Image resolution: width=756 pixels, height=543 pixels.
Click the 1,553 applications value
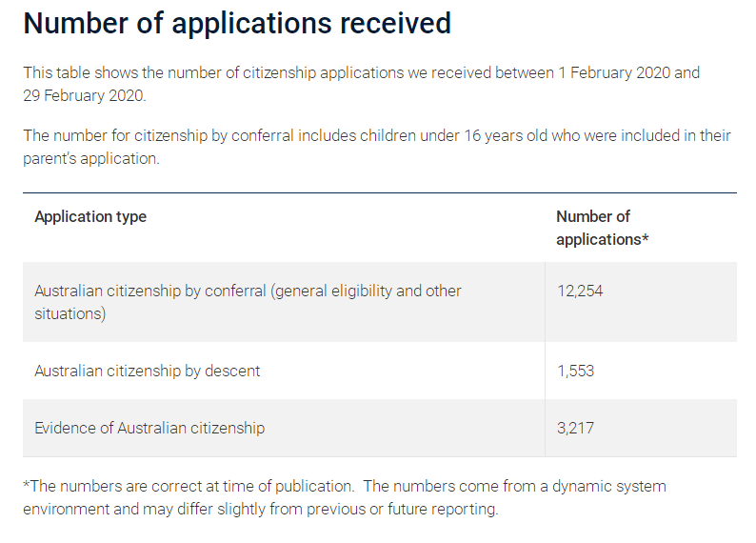click(x=575, y=371)
